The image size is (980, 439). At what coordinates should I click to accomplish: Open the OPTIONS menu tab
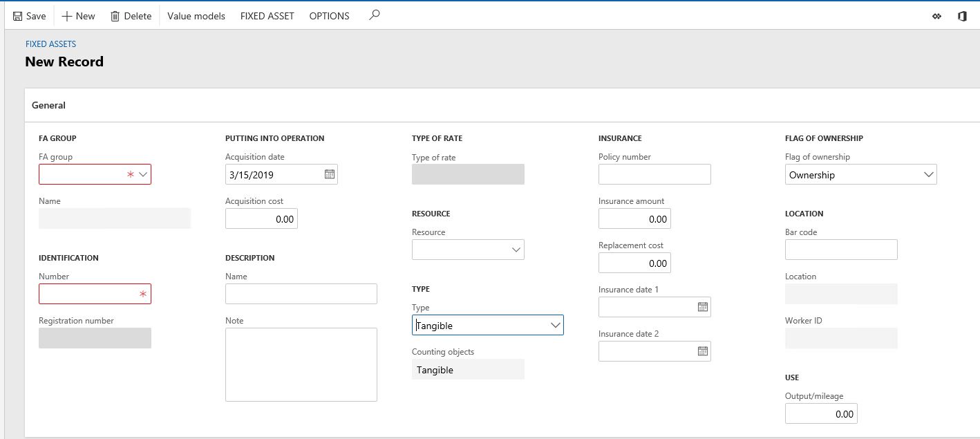[329, 16]
